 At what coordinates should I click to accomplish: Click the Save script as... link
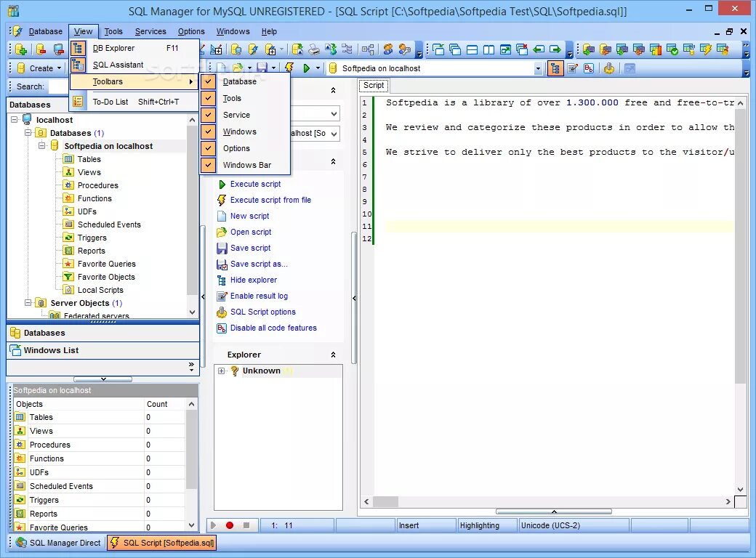(259, 264)
